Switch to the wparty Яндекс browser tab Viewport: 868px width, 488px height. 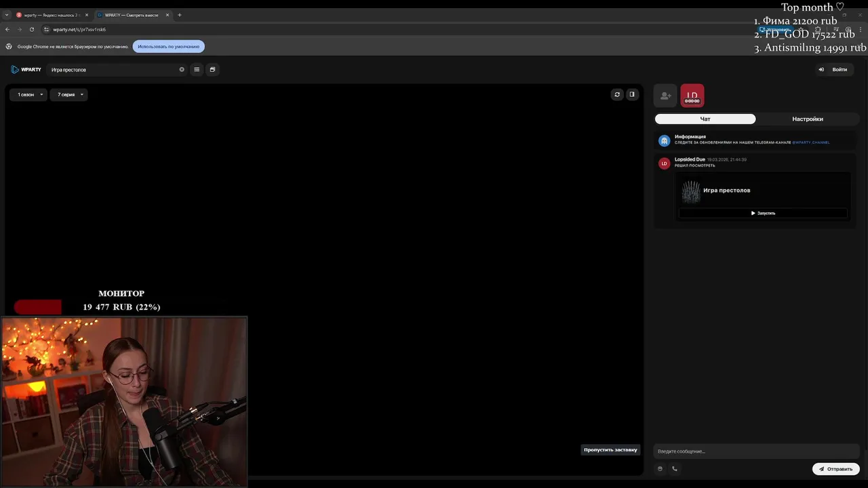(52, 15)
